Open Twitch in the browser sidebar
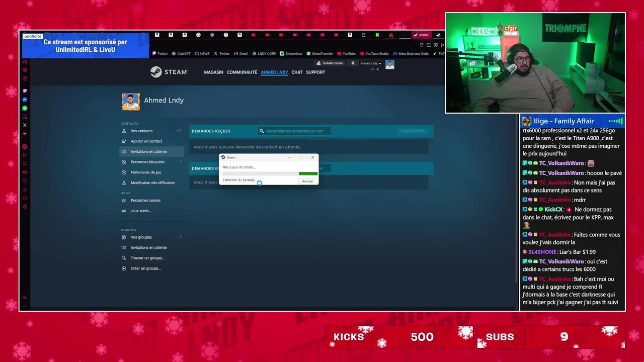Image resolution: width=644 pixels, height=362 pixels. tap(25, 91)
